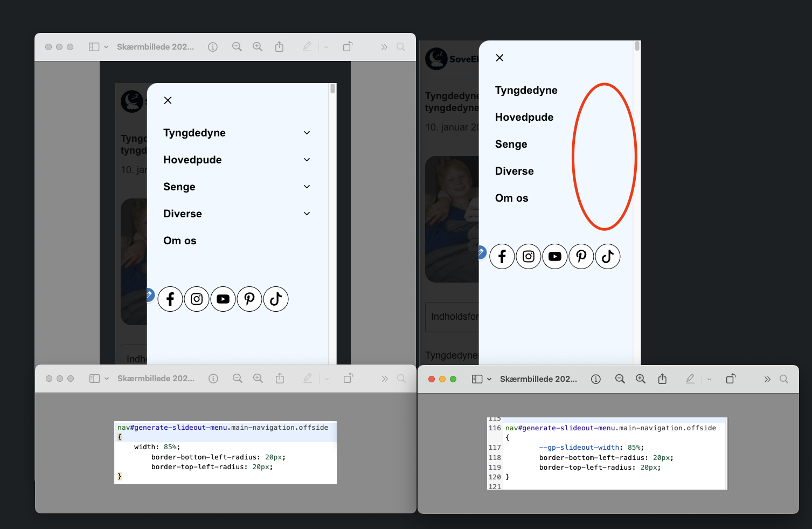Share the image from bottom-right Preview window
Image resolution: width=812 pixels, height=529 pixels.
(x=663, y=379)
